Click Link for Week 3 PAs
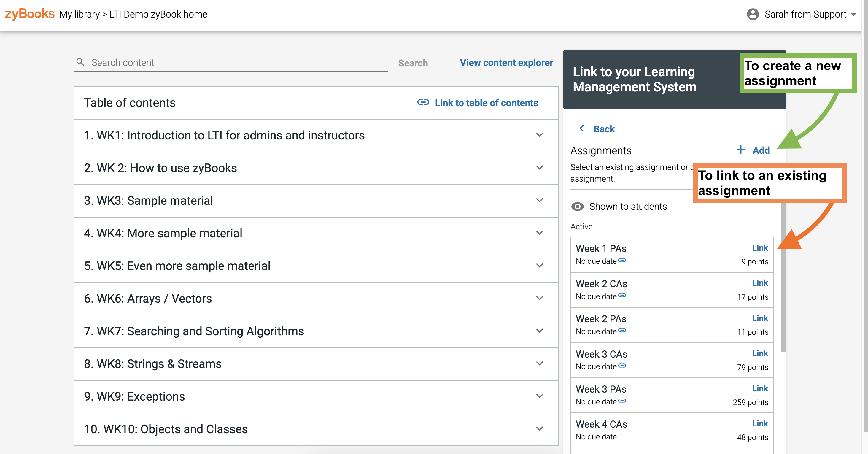The width and height of the screenshot is (868, 454). tap(760, 389)
